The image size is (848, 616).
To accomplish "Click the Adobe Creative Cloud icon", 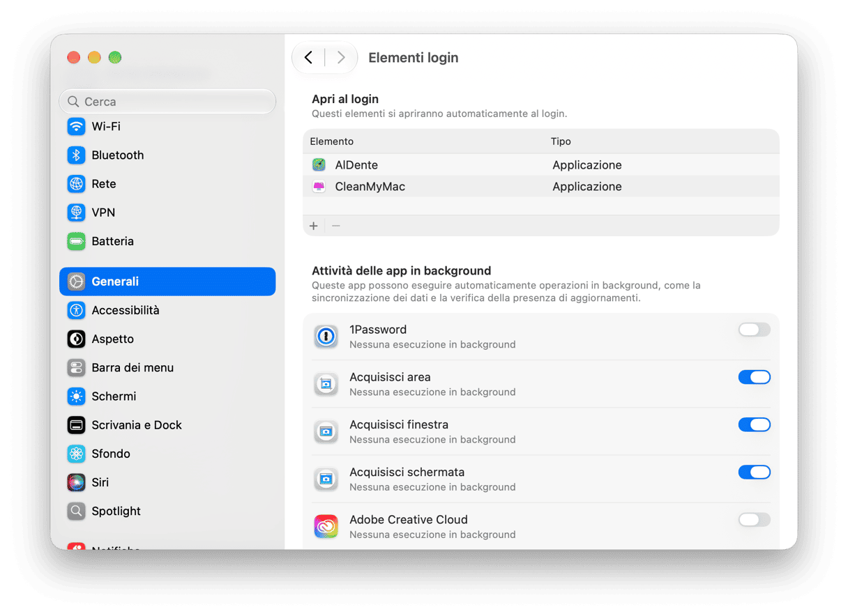I will click(326, 526).
